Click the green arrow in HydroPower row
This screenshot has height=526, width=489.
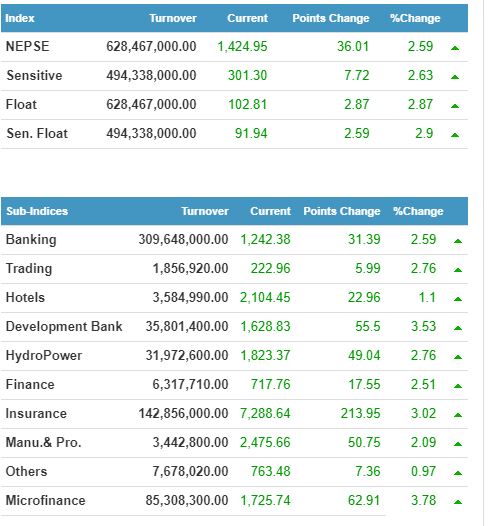[x=458, y=357]
